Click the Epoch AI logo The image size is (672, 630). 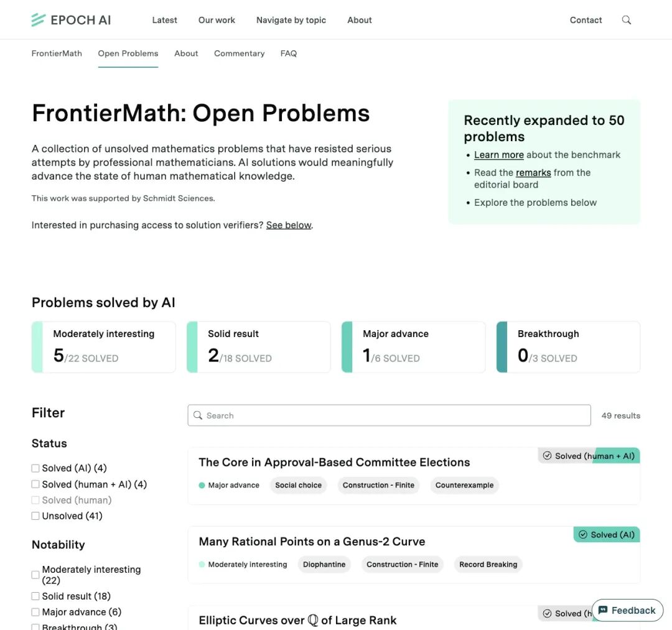[71, 20]
